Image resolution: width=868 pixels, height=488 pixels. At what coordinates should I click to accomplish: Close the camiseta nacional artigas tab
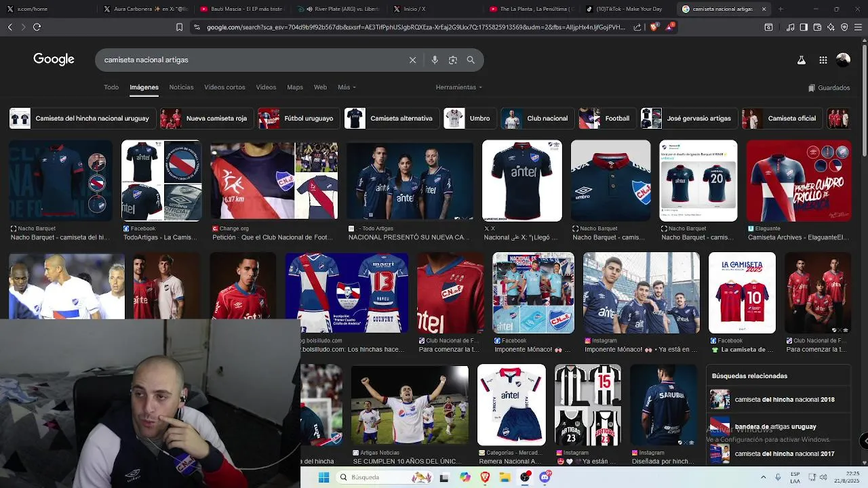pyautogui.click(x=764, y=9)
